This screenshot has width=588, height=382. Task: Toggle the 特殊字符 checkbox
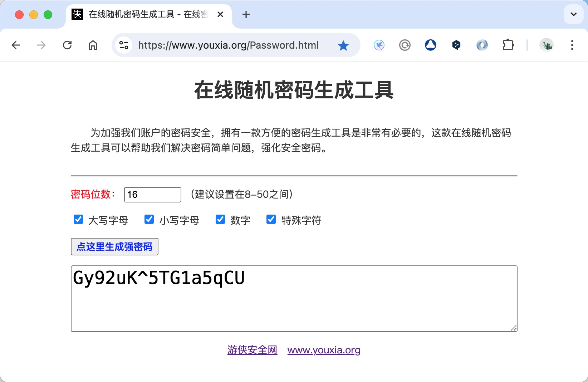point(271,219)
